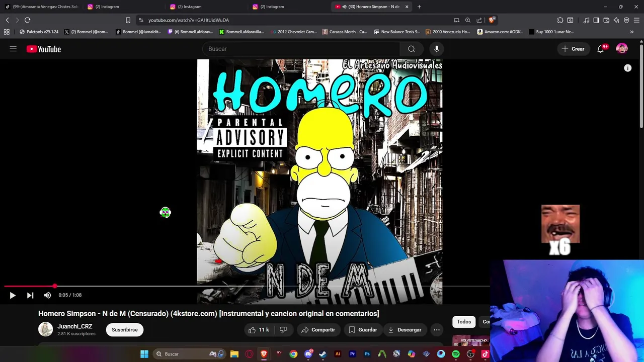Download video via Descargar button

405,330
